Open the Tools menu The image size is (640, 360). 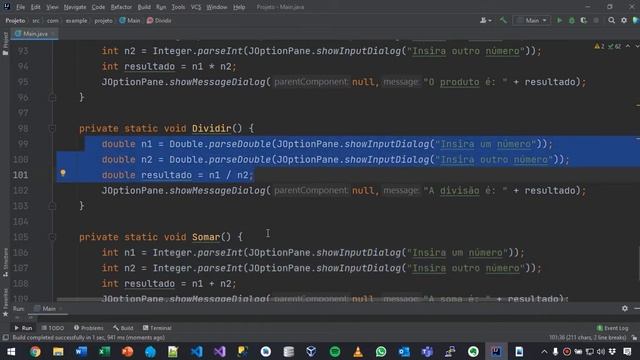pyautogui.click(x=178, y=7)
